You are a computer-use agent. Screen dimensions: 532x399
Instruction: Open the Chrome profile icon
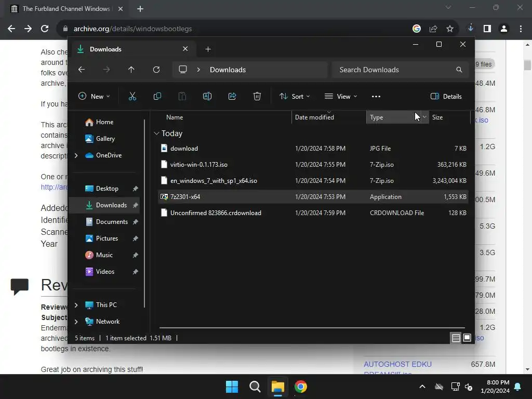click(504, 29)
